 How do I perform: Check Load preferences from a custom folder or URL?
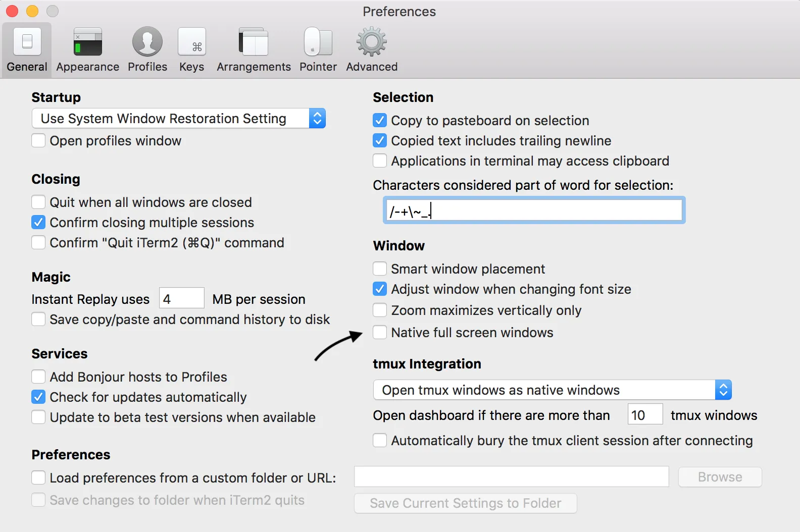[38, 477]
